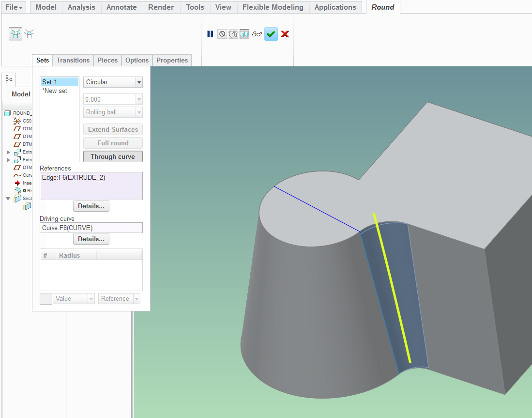Select second Extrude feature icon
The image size is (532, 418).
click(x=17, y=159)
